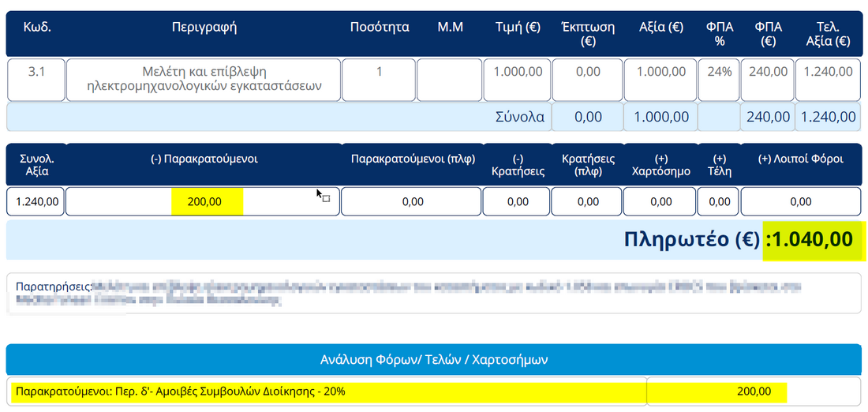Click the Ποσότητα quantity field with value 1
The width and height of the screenshot is (868, 412).
(x=379, y=79)
